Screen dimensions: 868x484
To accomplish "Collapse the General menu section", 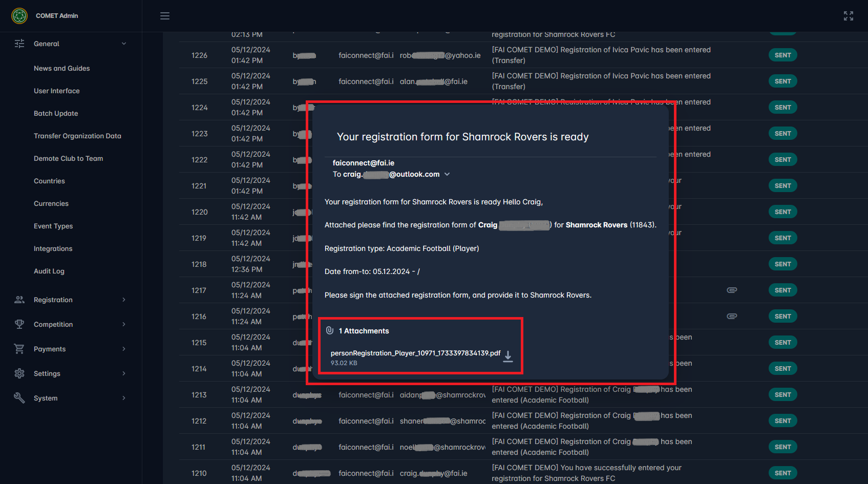I will 123,44.
